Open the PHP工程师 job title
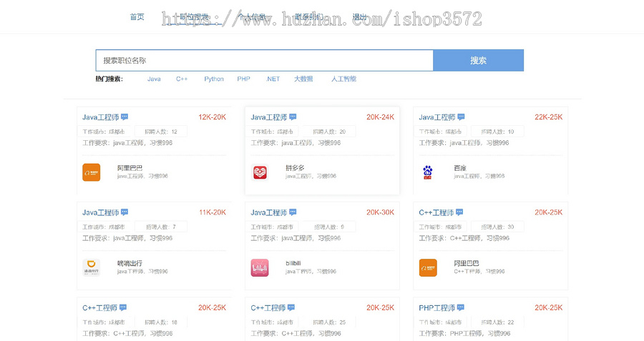The image size is (644, 341). pos(437,308)
